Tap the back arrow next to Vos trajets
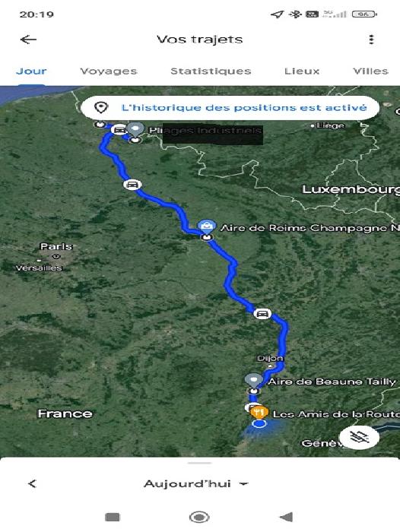This screenshot has height=532, width=400. [x=28, y=40]
